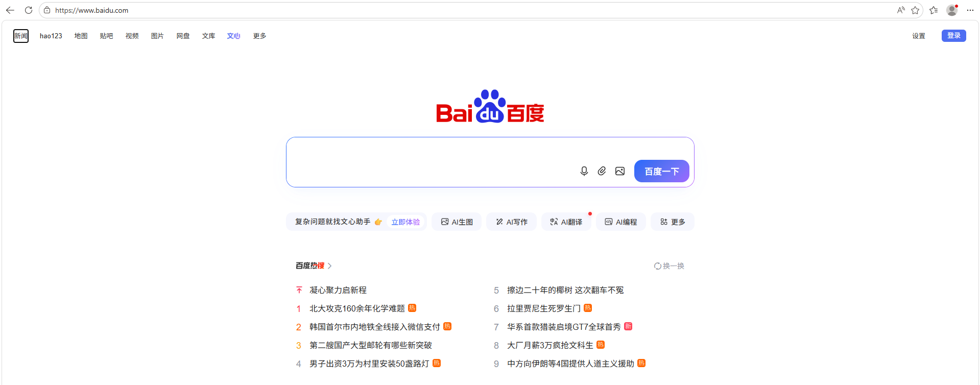Attach a file with paperclip icon
980x385 pixels.
(x=602, y=171)
